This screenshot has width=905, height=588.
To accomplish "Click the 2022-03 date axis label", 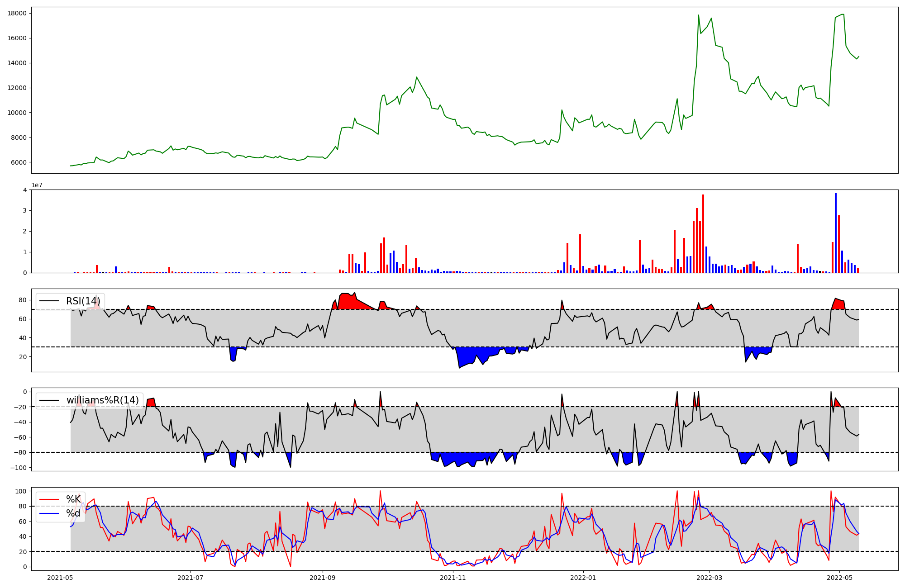I will click(x=709, y=578).
